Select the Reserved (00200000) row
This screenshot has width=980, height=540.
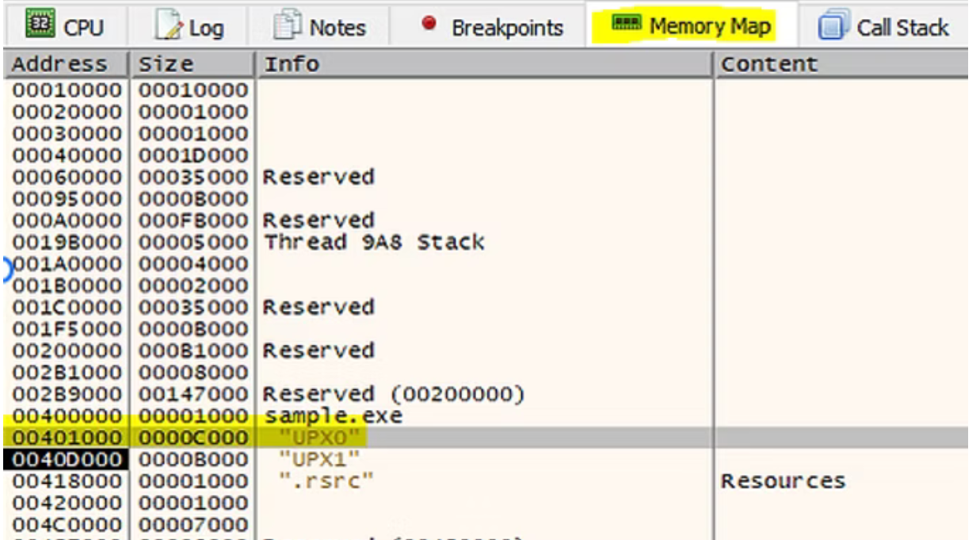pyautogui.click(x=392, y=394)
